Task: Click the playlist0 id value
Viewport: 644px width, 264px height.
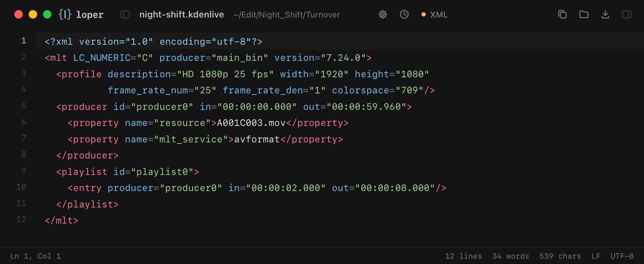Action: click(165, 172)
